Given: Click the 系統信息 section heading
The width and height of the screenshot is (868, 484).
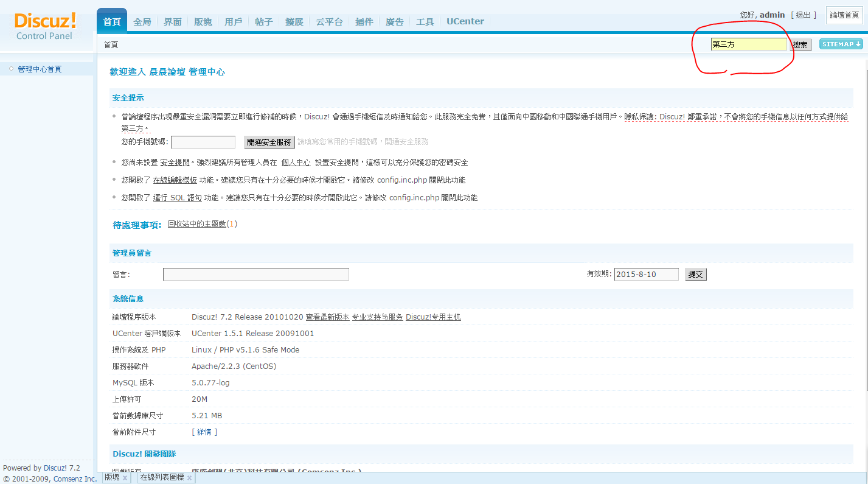Looking at the screenshot, I should 128,299.
